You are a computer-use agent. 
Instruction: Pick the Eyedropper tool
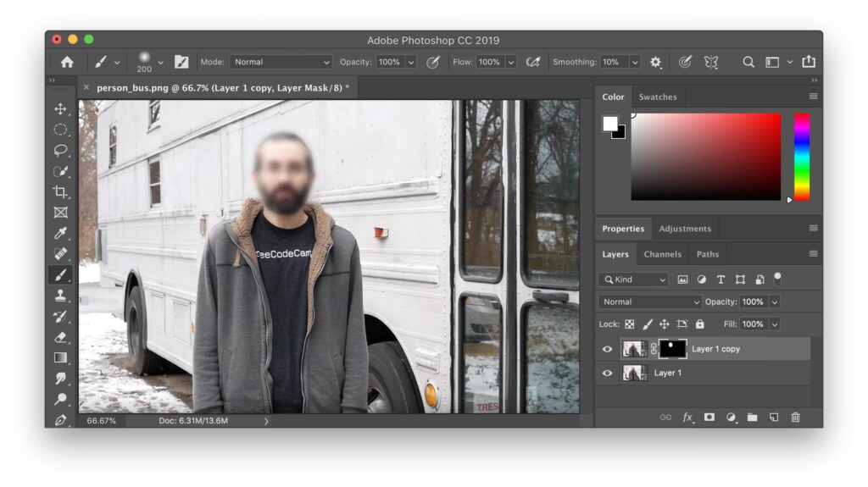point(60,234)
